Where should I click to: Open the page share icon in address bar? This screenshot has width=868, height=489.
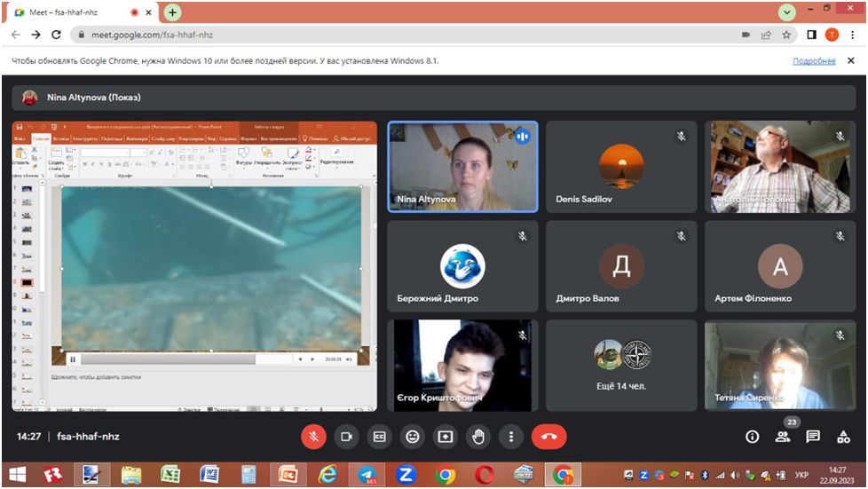(766, 35)
